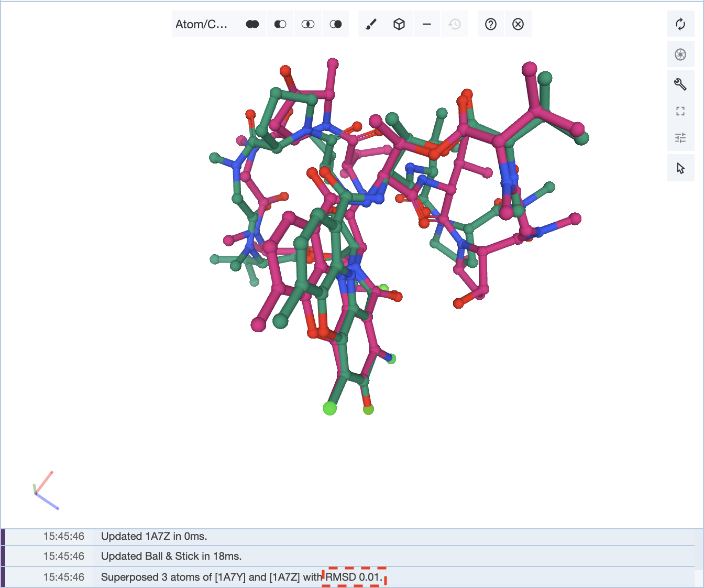Open the screenshot aperture icon
Viewport: 704px width, 588px height.
[x=680, y=55]
